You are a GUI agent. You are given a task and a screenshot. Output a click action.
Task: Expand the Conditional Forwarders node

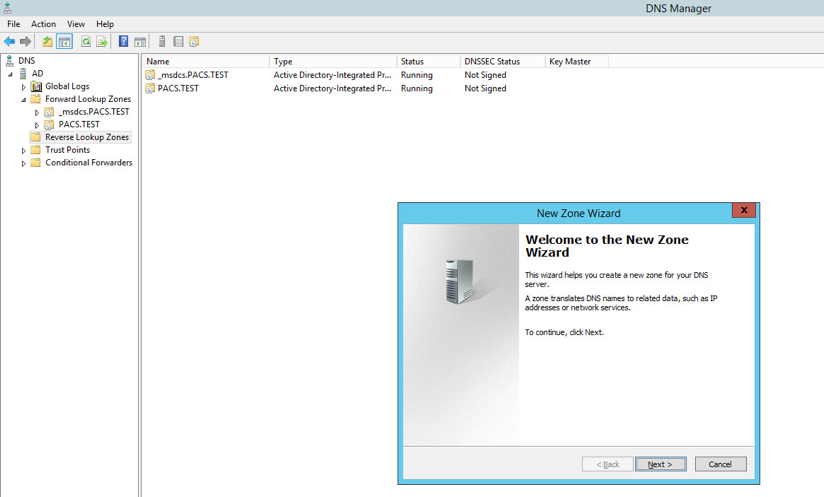click(x=24, y=163)
